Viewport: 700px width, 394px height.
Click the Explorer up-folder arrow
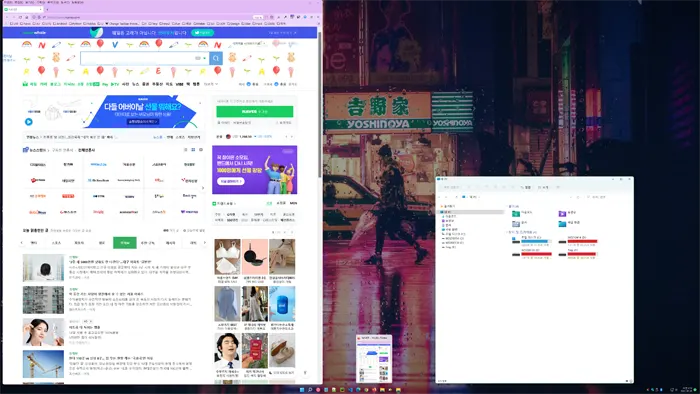coord(456,197)
